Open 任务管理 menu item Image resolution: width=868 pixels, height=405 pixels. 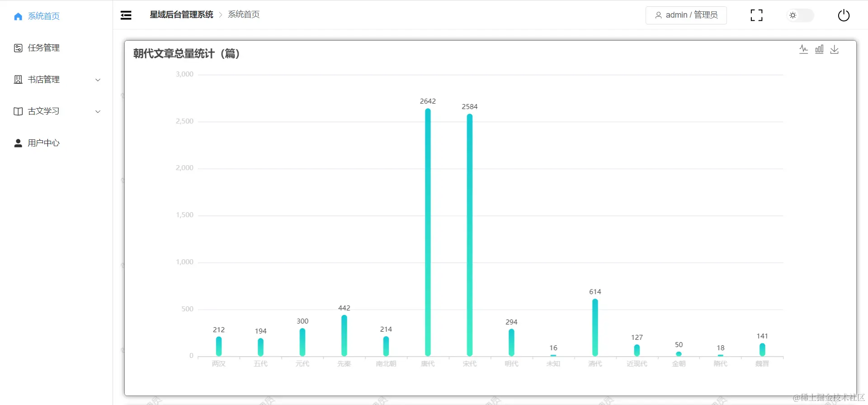pos(56,48)
